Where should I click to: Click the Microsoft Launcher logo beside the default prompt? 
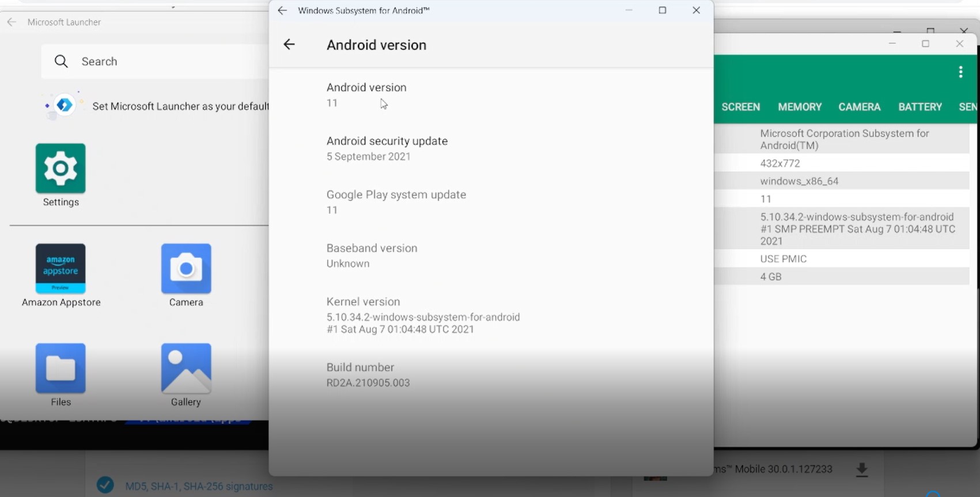tap(64, 105)
